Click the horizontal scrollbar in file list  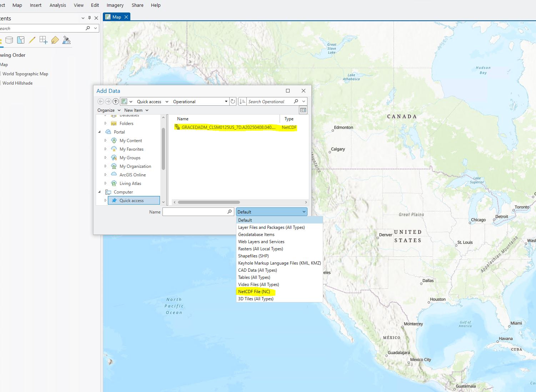(x=209, y=202)
